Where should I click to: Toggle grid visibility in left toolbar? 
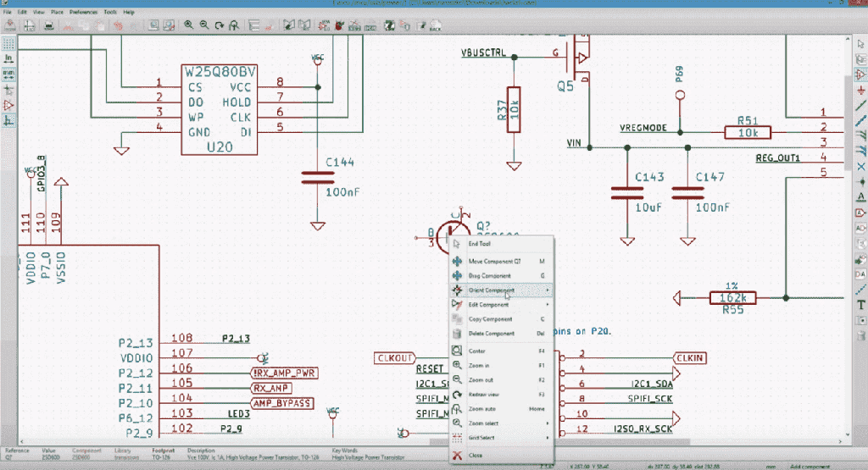tap(8, 43)
